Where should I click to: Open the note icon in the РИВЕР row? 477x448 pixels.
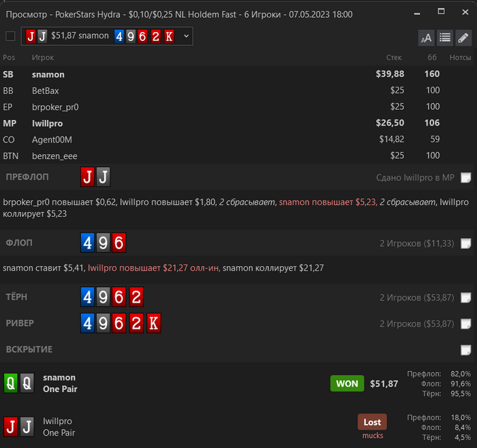click(x=465, y=323)
